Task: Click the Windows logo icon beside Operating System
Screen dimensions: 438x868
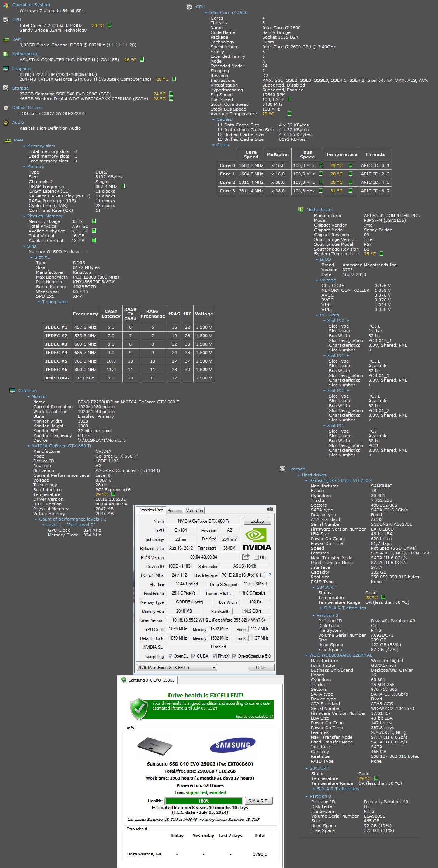Action: [x=6, y=5]
